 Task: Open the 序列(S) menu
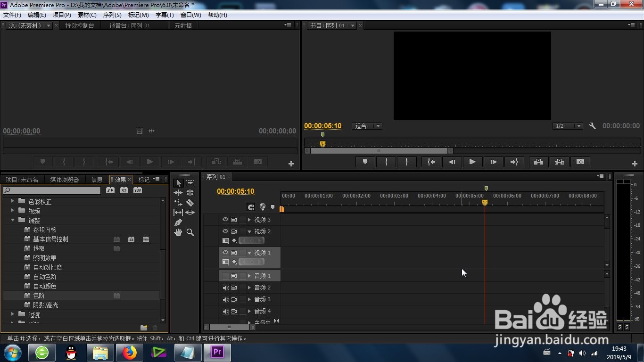tap(112, 15)
